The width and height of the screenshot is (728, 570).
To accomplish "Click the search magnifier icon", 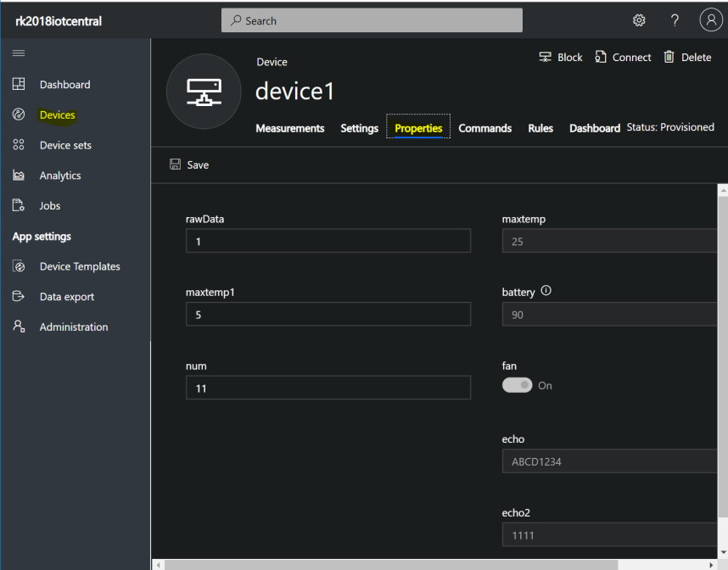I will tap(236, 20).
